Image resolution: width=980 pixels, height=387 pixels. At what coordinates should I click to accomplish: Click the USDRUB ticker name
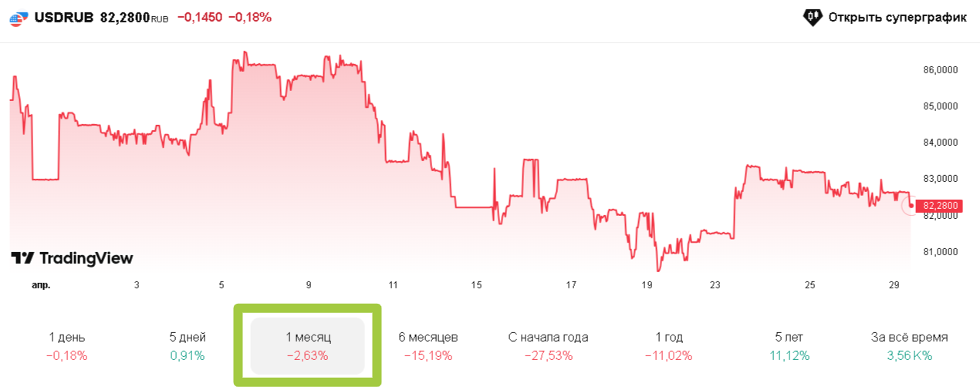(64, 17)
